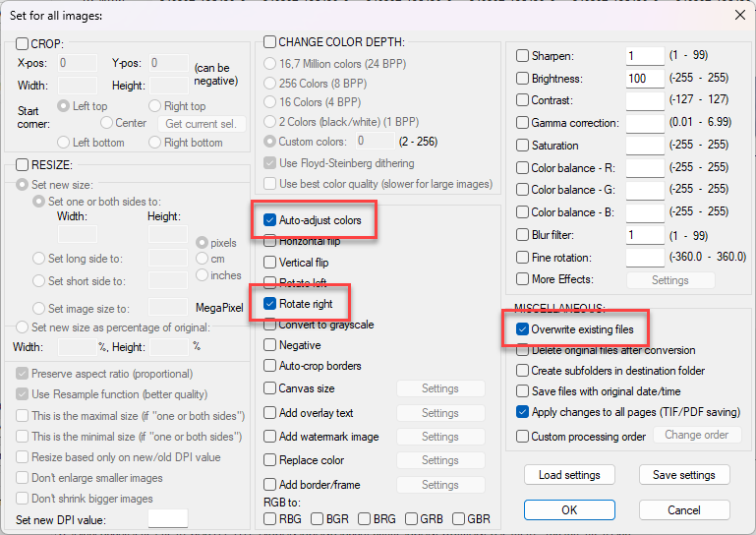
Task: Enable the CROP checkbox
Action: pos(23,43)
